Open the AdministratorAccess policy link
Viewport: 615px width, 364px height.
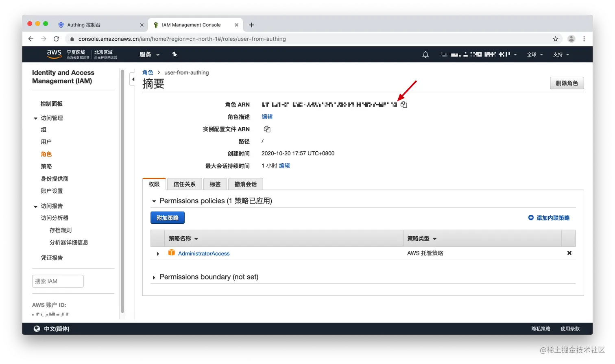click(x=204, y=253)
